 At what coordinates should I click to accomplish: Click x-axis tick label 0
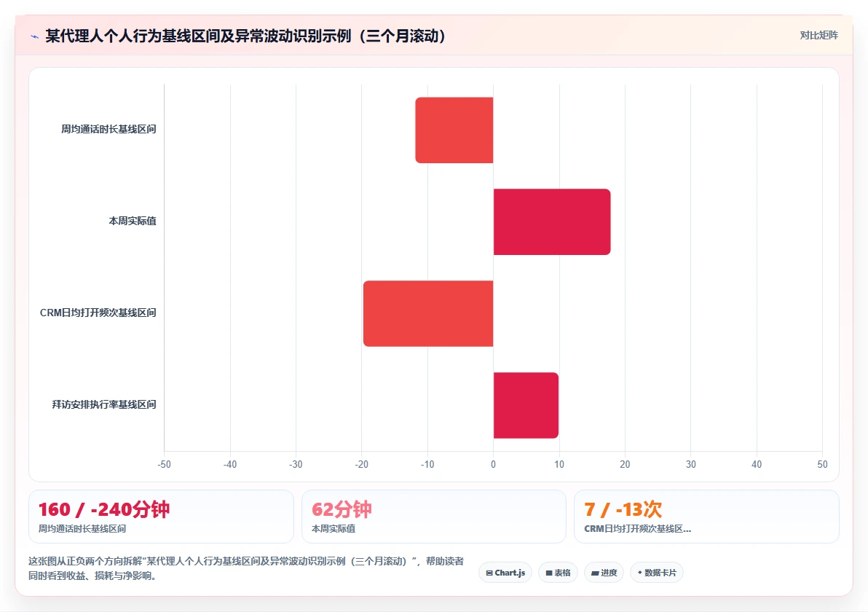[x=493, y=464]
